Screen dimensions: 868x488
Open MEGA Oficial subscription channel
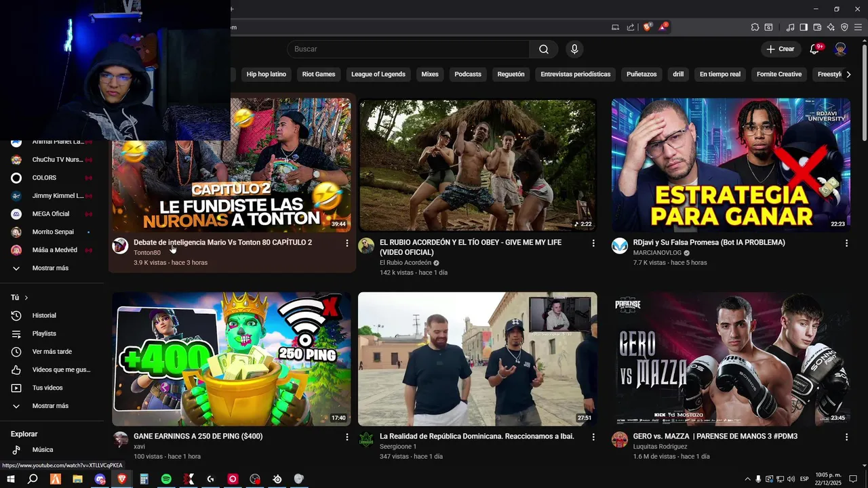tap(52, 213)
